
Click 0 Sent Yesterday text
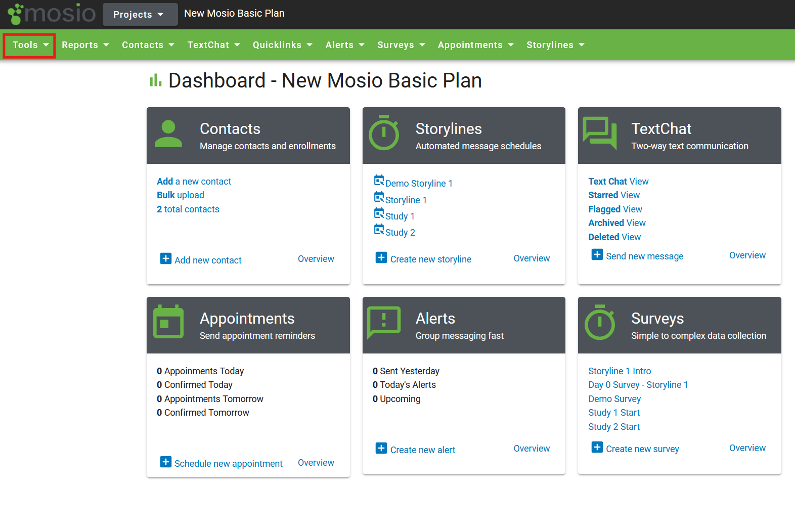406,371
